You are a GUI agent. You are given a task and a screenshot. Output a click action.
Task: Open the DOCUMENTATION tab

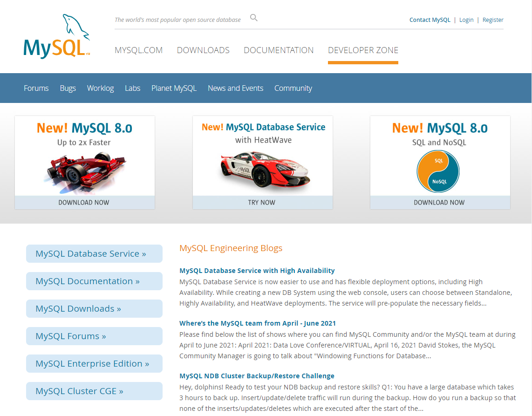coord(279,50)
